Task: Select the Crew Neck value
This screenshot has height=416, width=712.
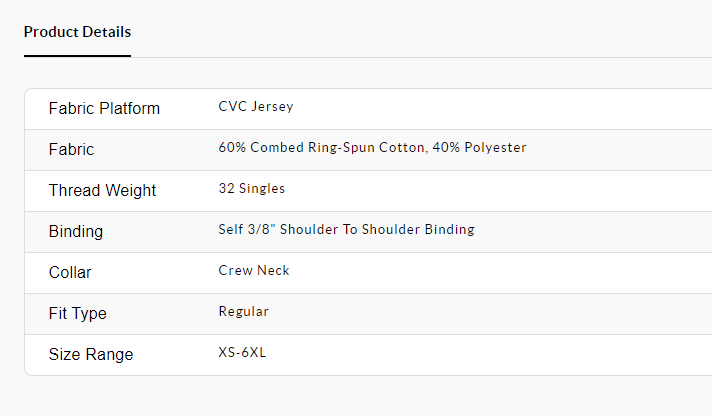Action: (254, 271)
